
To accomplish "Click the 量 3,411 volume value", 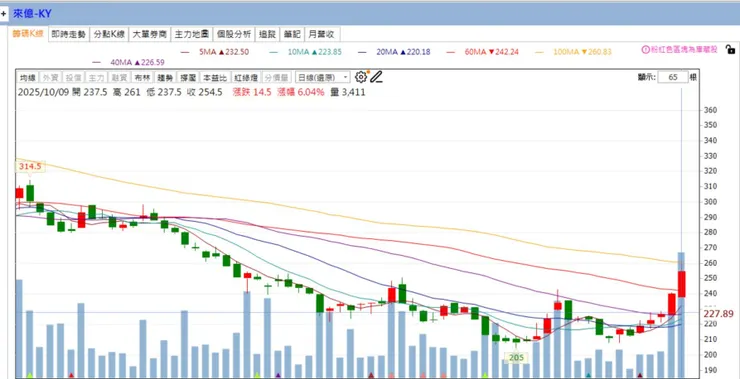I will click(x=347, y=93).
